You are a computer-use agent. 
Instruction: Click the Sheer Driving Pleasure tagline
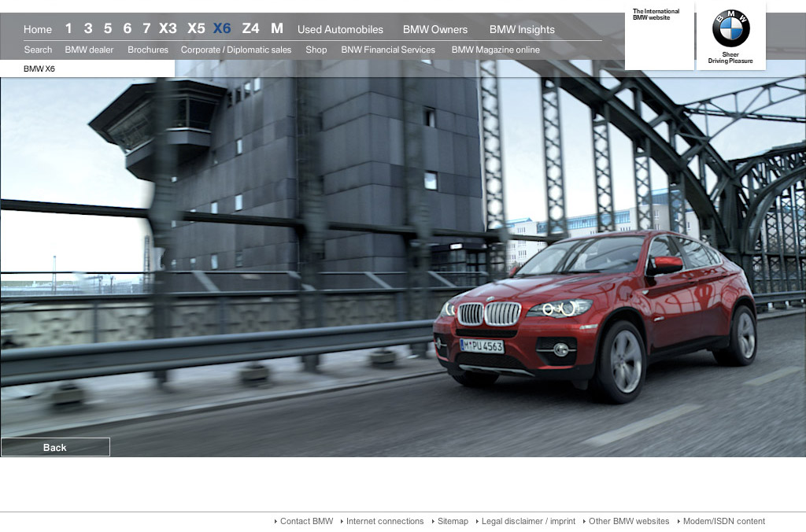coord(730,57)
